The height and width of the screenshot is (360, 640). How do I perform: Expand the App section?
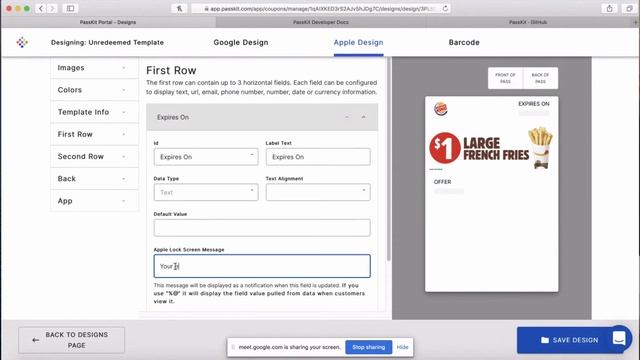click(94, 201)
